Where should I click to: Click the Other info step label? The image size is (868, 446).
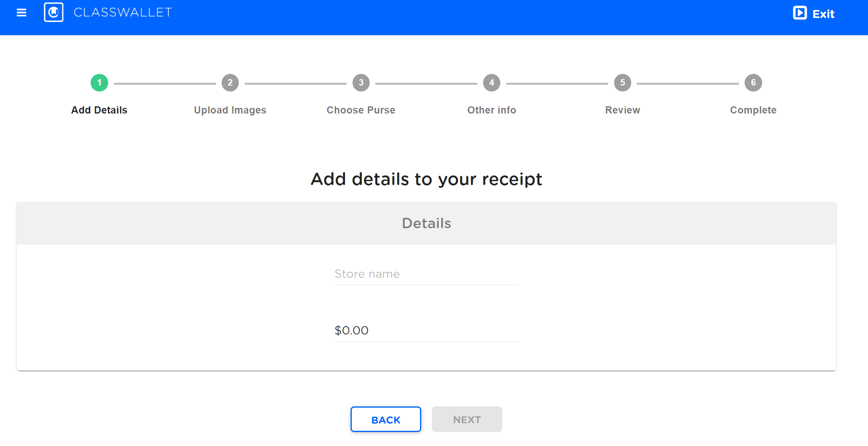(491, 110)
